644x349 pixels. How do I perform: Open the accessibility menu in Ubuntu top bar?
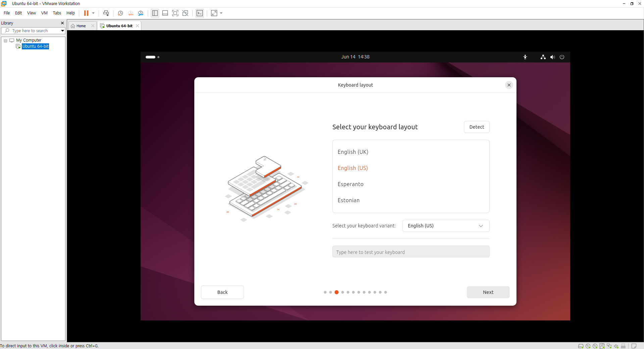coord(525,57)
